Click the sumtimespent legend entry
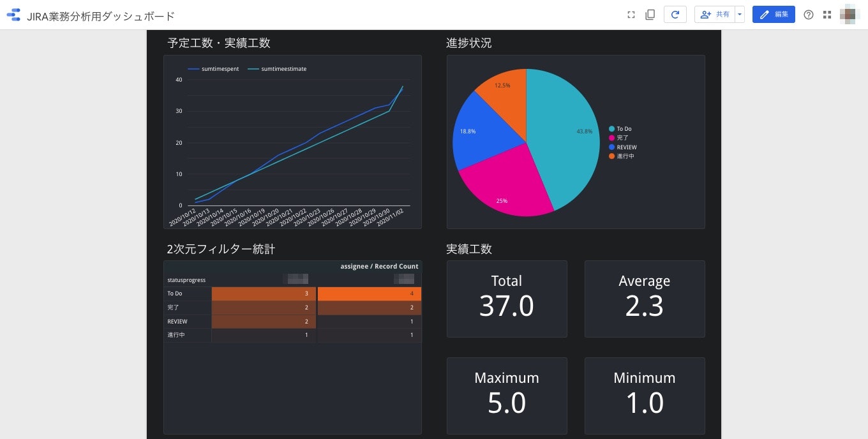 (213, 69)
